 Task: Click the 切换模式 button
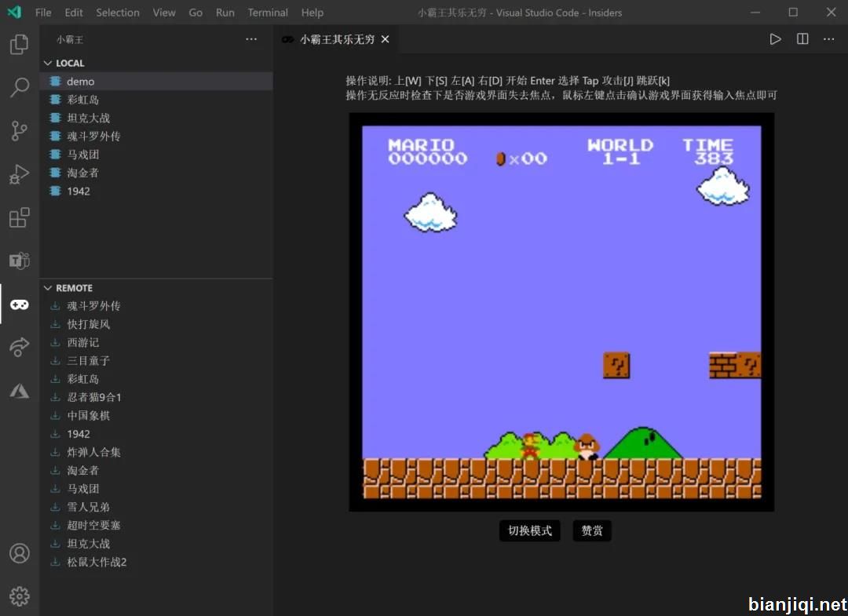pyautogui.click(x=529, y=530)
